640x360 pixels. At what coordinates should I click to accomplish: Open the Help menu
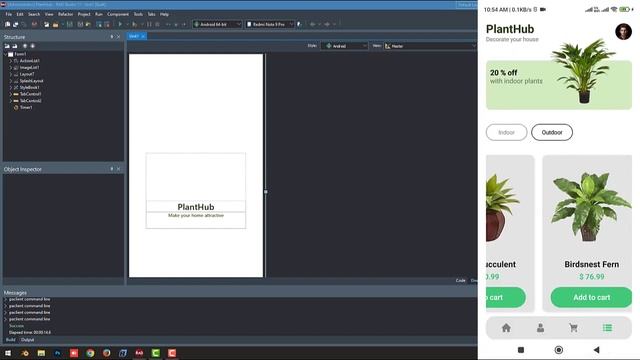pyautogui.click(x=164, y=14)
